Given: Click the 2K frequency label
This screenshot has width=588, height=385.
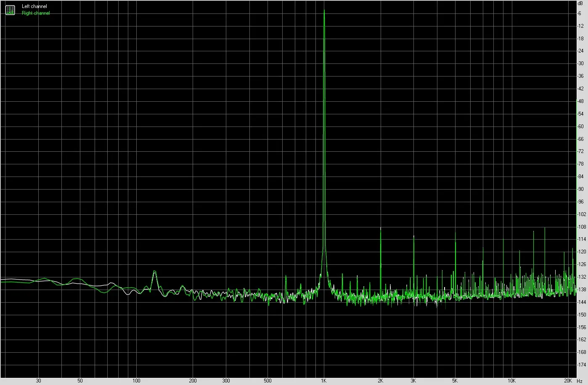Looking at the screenshot, I should click(380, 381).
